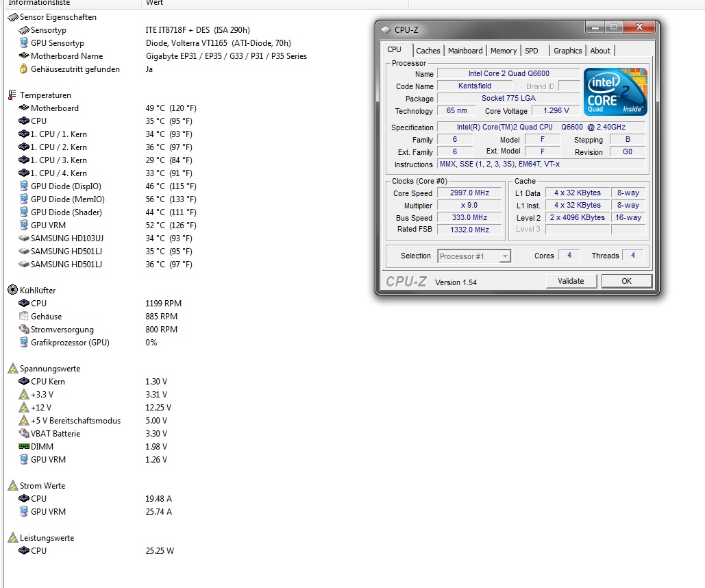
Task: Click the Core Speed value 2997.0 MHz
Action: 470,193
